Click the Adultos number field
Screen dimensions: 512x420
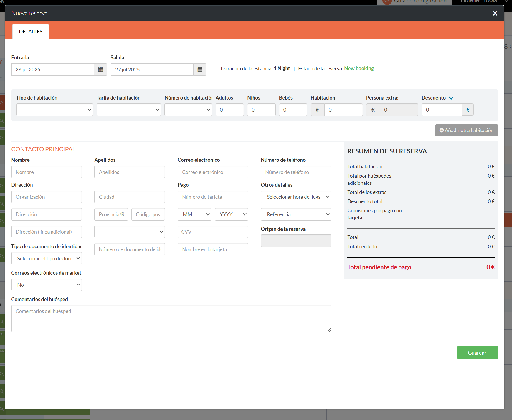[x=229, y=110]
